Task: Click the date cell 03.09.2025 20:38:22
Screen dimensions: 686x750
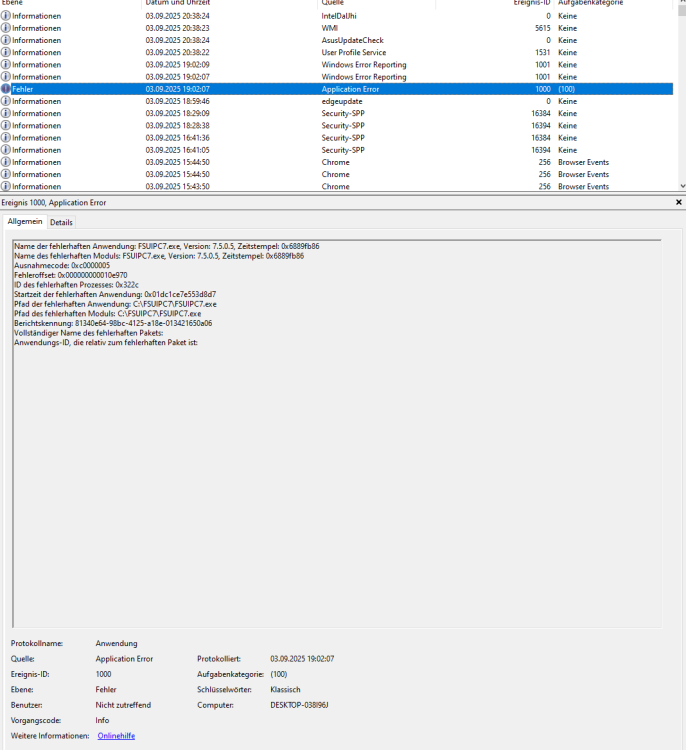Action: 177,53
